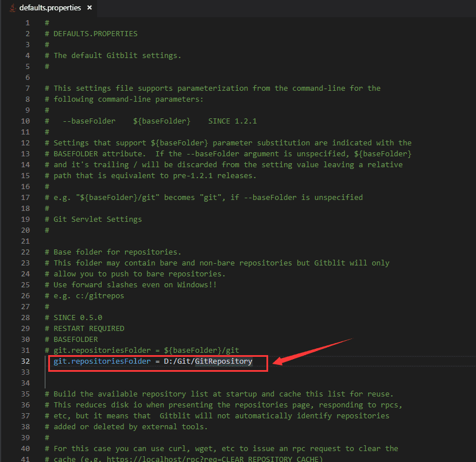476x462 pixels.
Task: Click the commented git.repositoriesFolder line above
Action: tap(144, 350)
